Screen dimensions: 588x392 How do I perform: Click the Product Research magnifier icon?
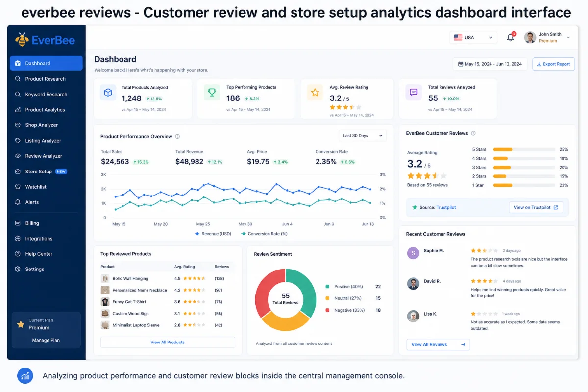pos(18,79)
